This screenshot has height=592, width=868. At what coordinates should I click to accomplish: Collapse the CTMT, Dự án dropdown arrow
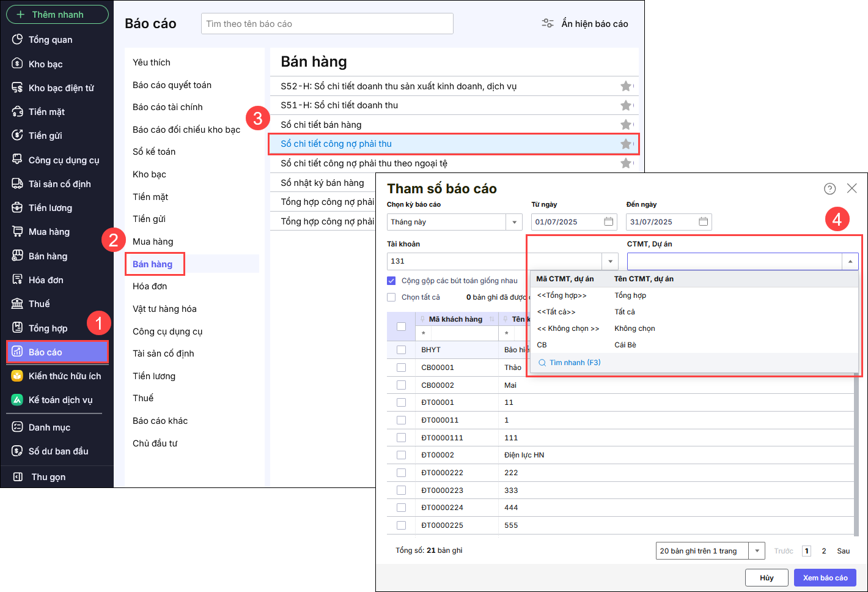[850, 262]
